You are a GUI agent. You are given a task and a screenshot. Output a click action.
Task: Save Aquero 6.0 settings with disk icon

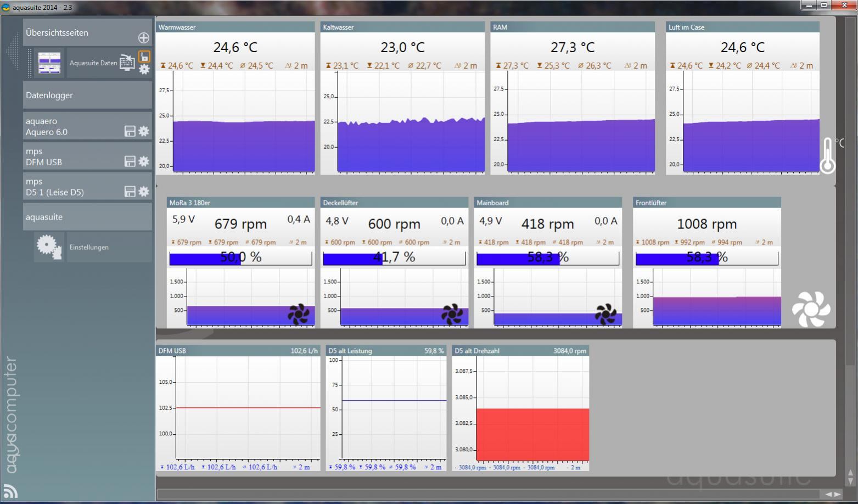[130, 131]
